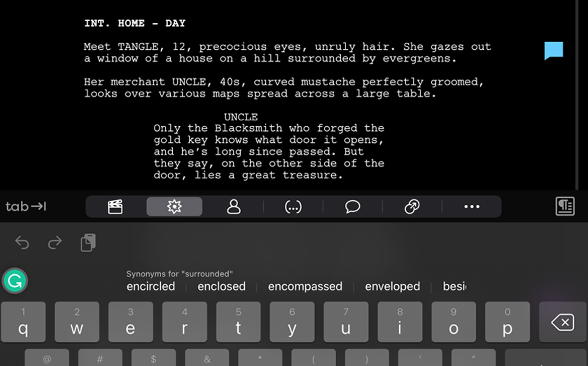This screenshot has width=588, height=366.
Task: Choose the character element person icon
Action: [x=234, y=207]
